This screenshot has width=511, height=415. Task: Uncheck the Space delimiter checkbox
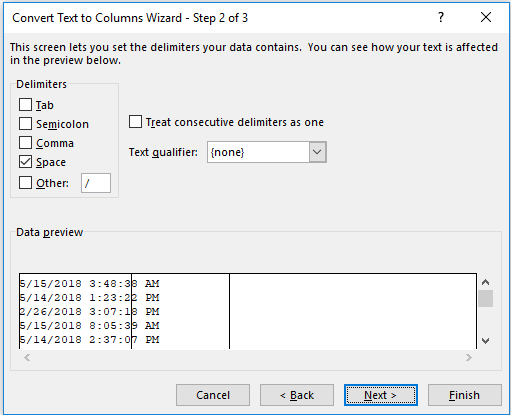click(x=25, y=162)
